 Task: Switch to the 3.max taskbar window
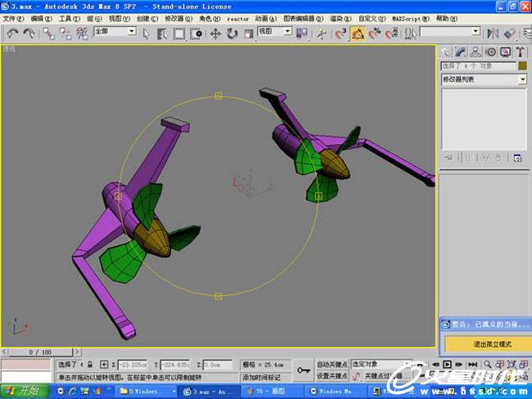pyautogui.click(x=209, y=392)
